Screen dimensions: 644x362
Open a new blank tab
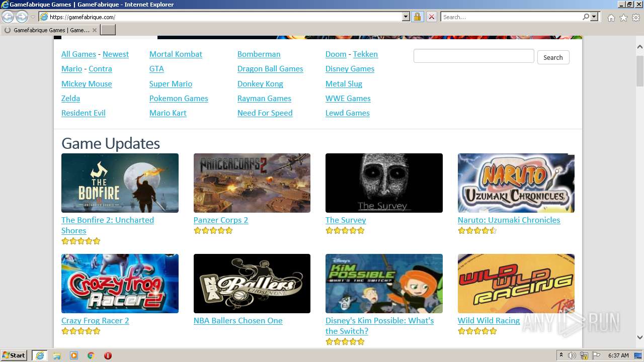(x=108, y=30)
